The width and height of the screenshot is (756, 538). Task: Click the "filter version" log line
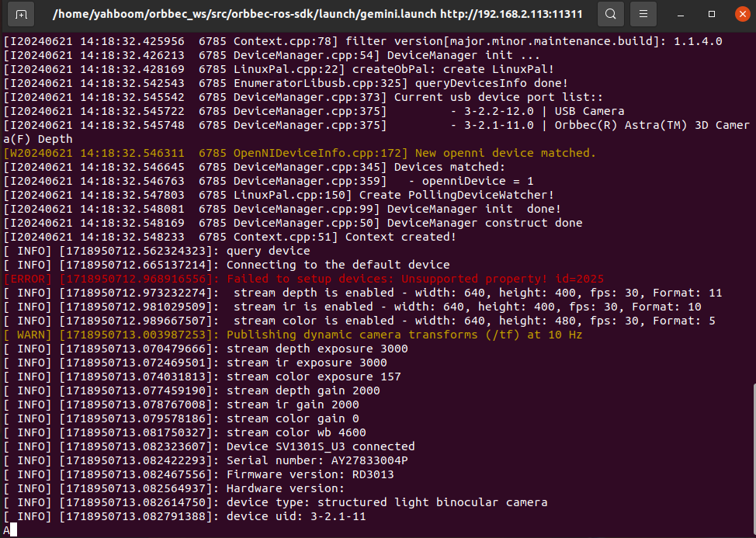pos(363,41)
